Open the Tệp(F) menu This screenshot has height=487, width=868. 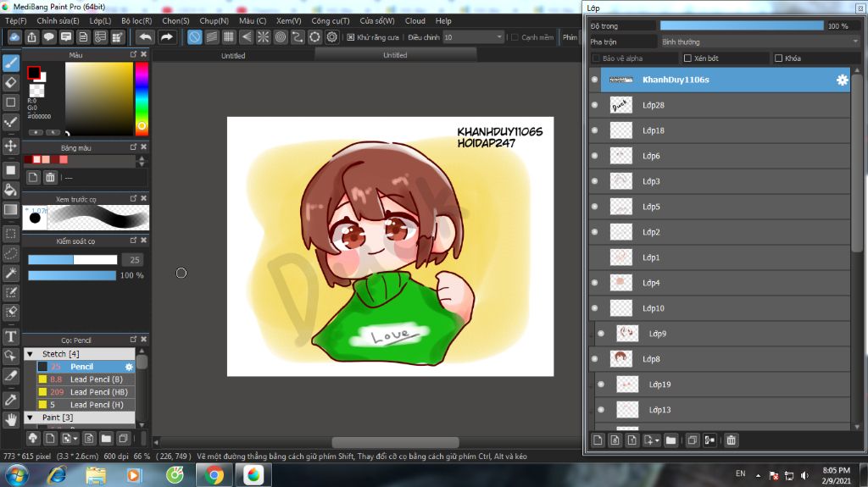16,20
